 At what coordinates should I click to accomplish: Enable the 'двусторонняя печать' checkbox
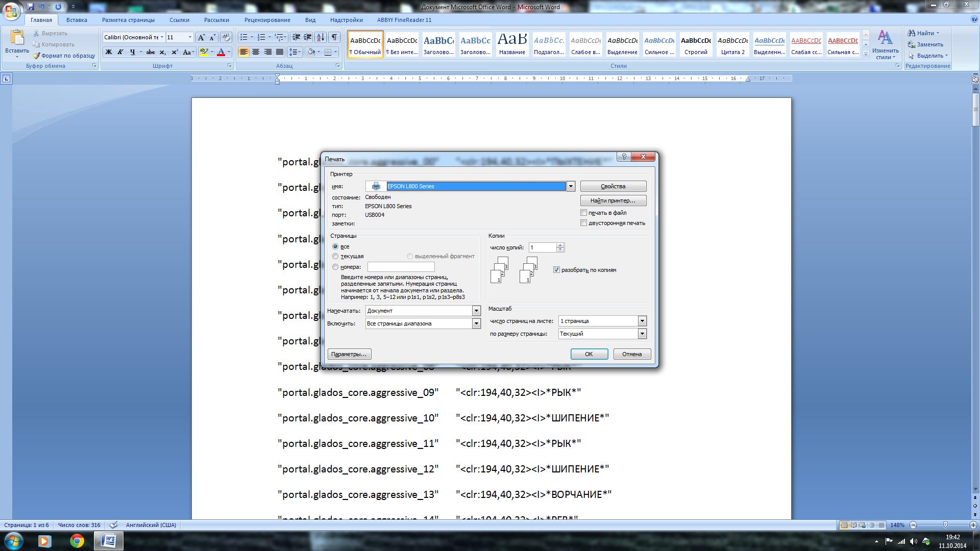[x=584, y=223]
